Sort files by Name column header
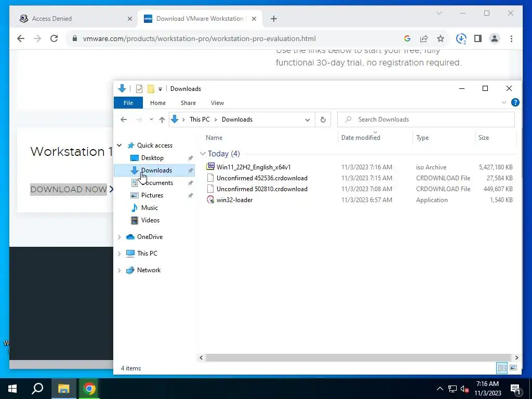 (214, 137)
